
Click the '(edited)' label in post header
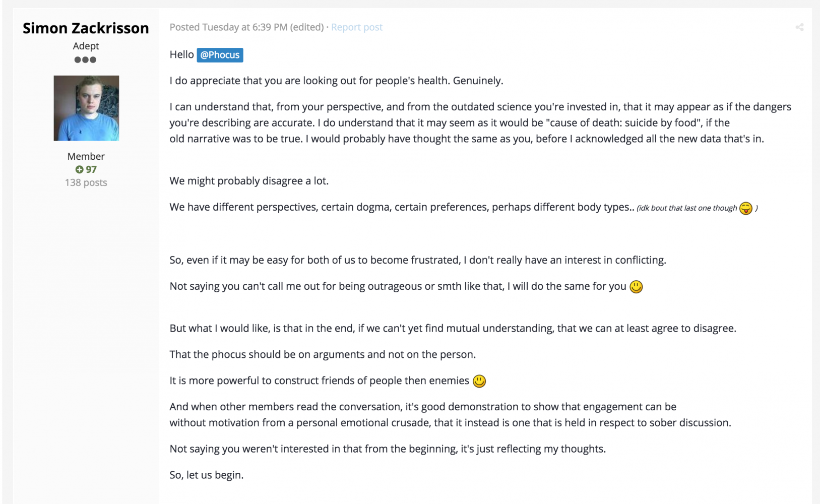click(x=306, y=27)
